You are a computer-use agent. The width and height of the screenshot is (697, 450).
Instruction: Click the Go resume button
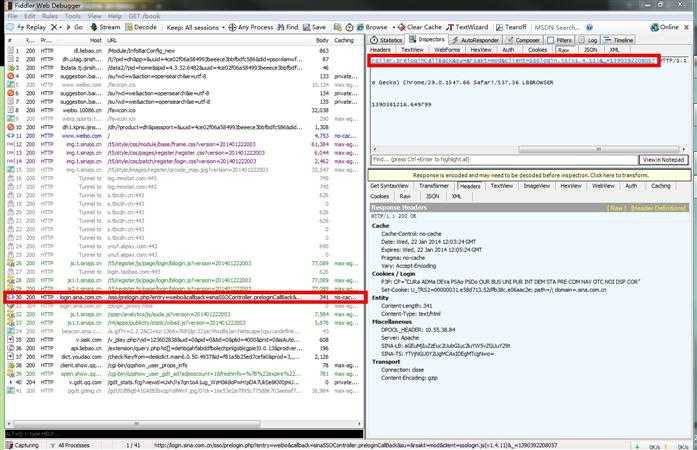75,27
